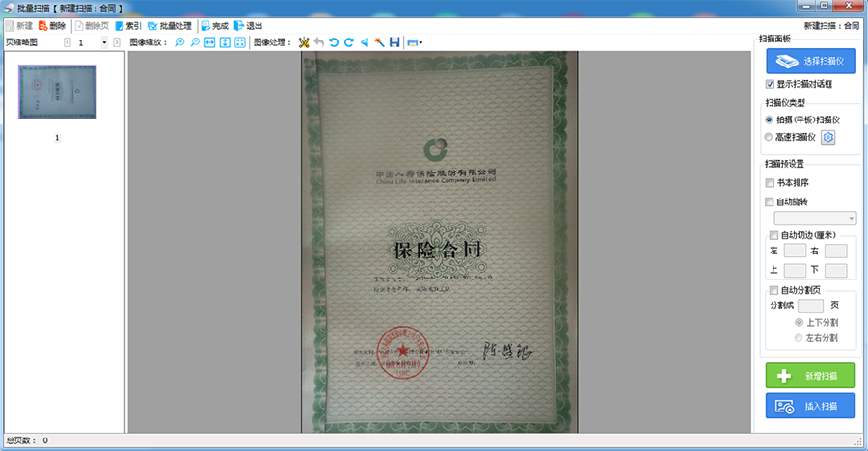Expand the printer dropdown arrow

(421, 42)
